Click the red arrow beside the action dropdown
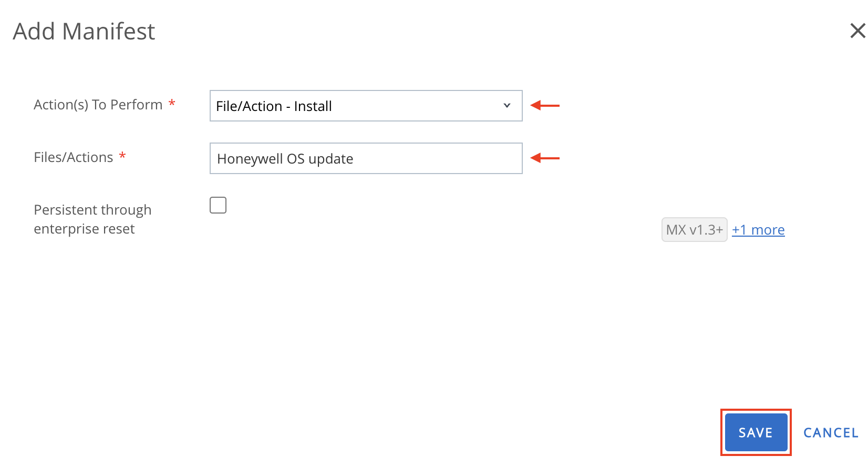This screenshot has width=868, height=466. (545, 106)
